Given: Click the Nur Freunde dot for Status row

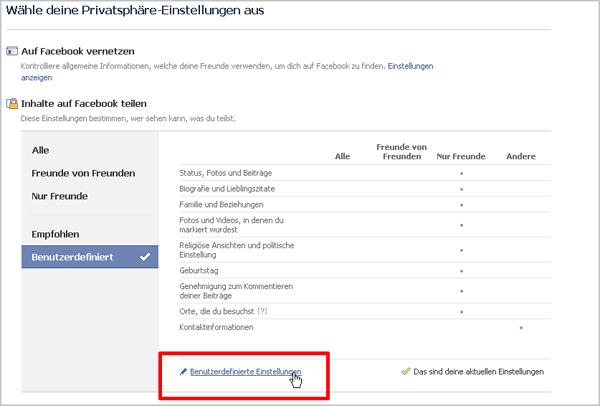Looking at the screenshot, I should (461, 173).
